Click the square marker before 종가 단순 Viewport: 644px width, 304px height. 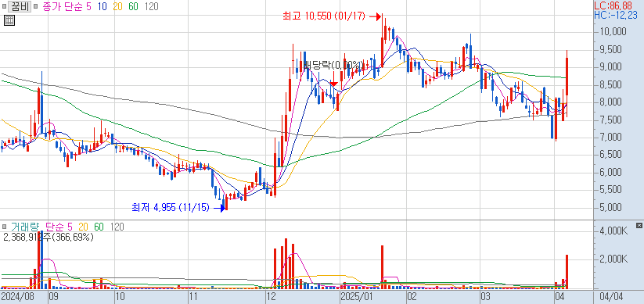35,6
